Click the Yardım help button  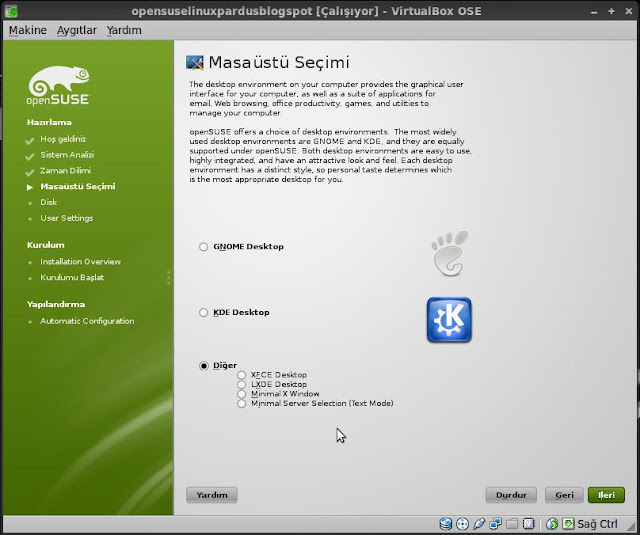[x=212, y=495]
